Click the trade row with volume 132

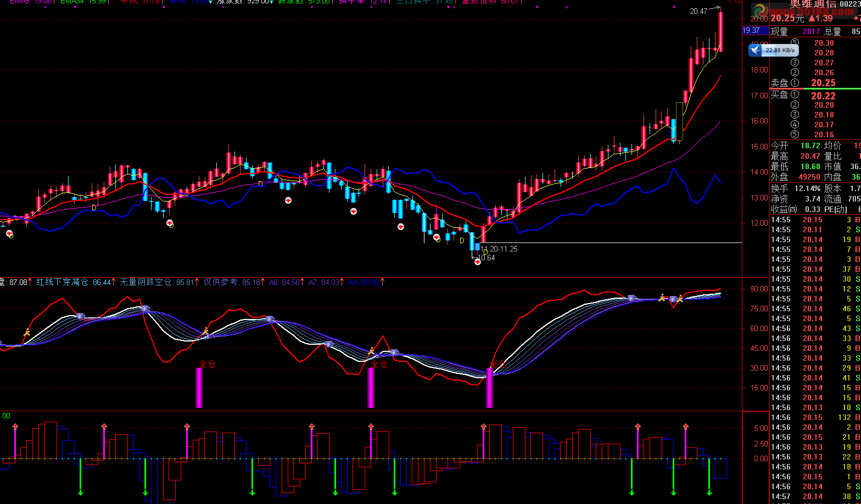tap(815, 417)
